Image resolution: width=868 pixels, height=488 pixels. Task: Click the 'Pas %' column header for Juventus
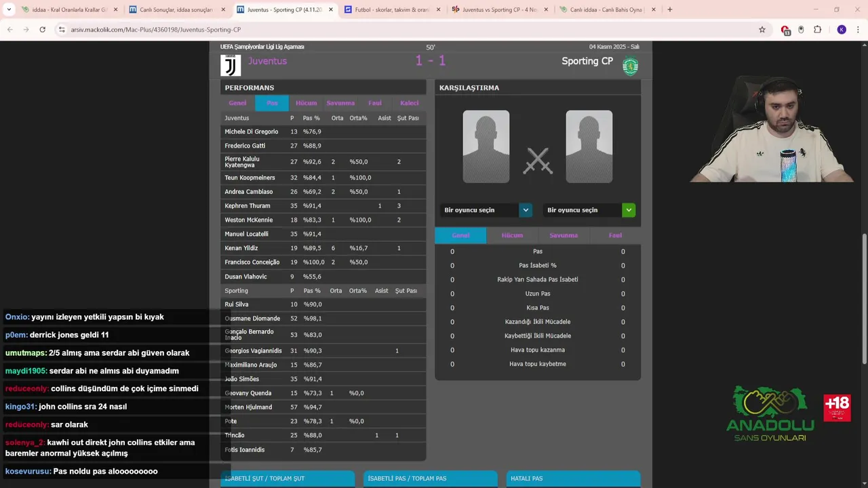tap(311, 118)
